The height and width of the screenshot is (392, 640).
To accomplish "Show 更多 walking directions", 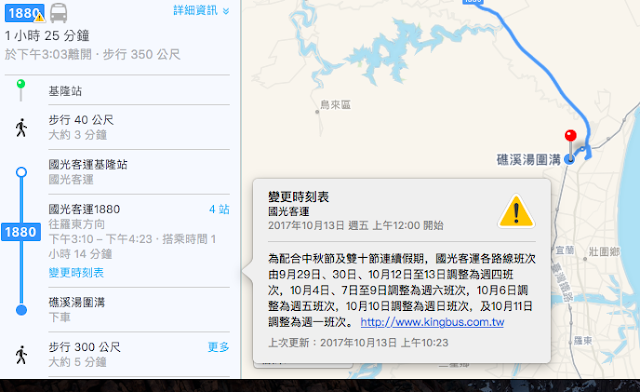I will pyautogui.click(x=218, y=347).
